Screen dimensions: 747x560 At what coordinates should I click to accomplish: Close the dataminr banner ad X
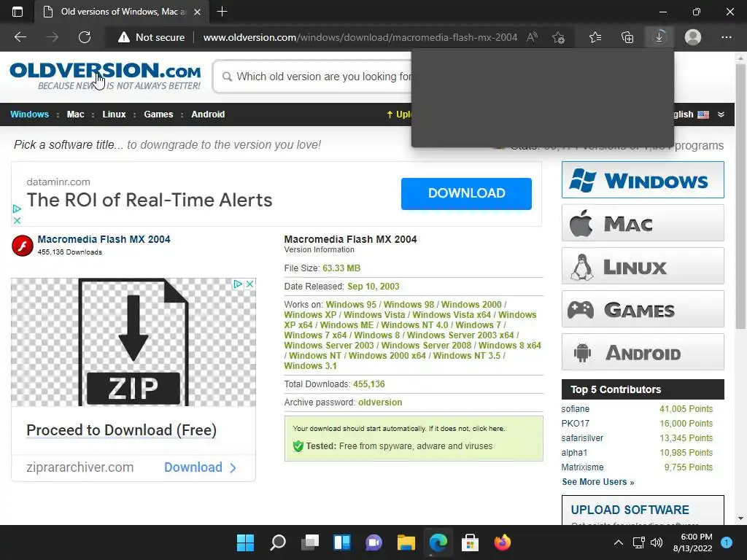point(17,220)
